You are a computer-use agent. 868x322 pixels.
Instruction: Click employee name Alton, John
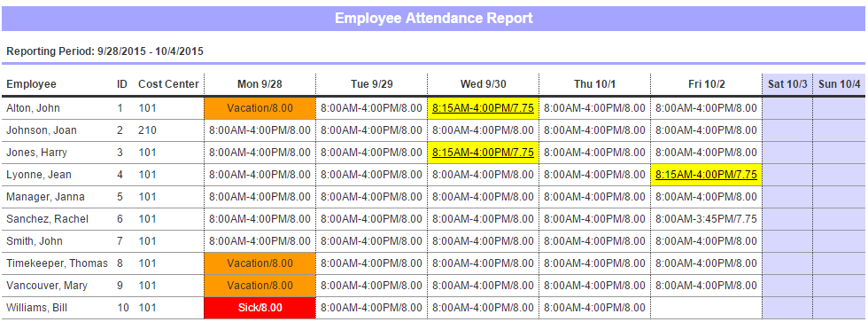coord(33,108)
